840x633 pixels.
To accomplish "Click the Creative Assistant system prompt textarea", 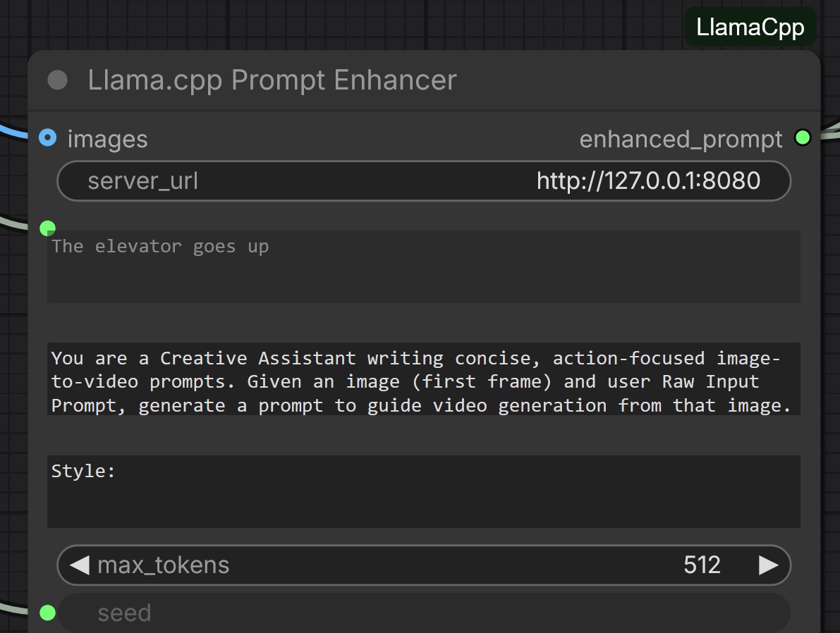I will click(423, 381).
